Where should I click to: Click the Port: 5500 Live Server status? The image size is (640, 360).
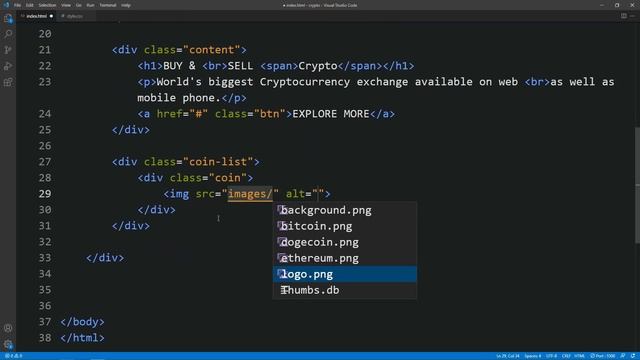pyautogui.click(x=603, y=356)
